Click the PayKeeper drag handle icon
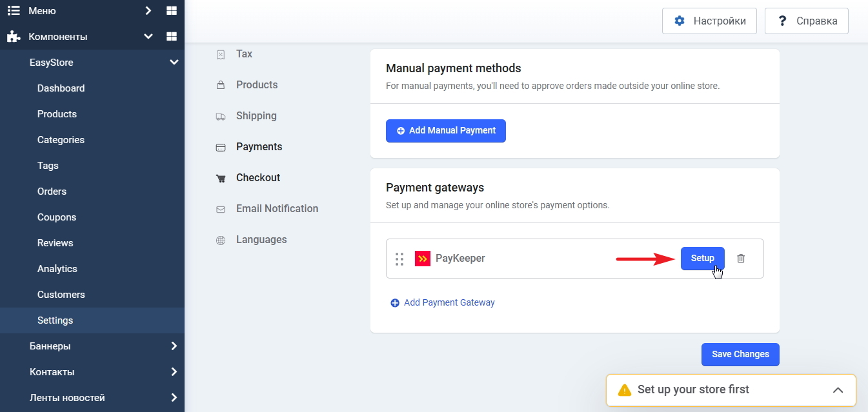Screen dimensions: 868x412 pos(399,259)
